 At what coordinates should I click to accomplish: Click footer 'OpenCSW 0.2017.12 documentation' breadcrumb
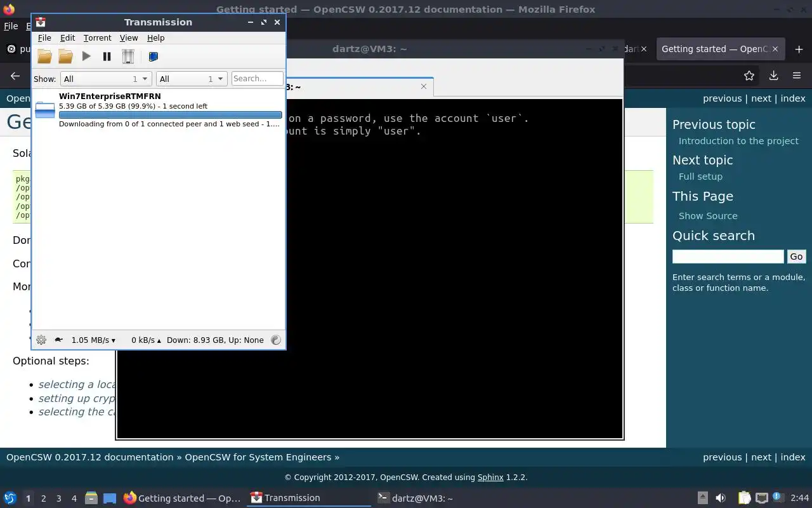click(90, 457)
